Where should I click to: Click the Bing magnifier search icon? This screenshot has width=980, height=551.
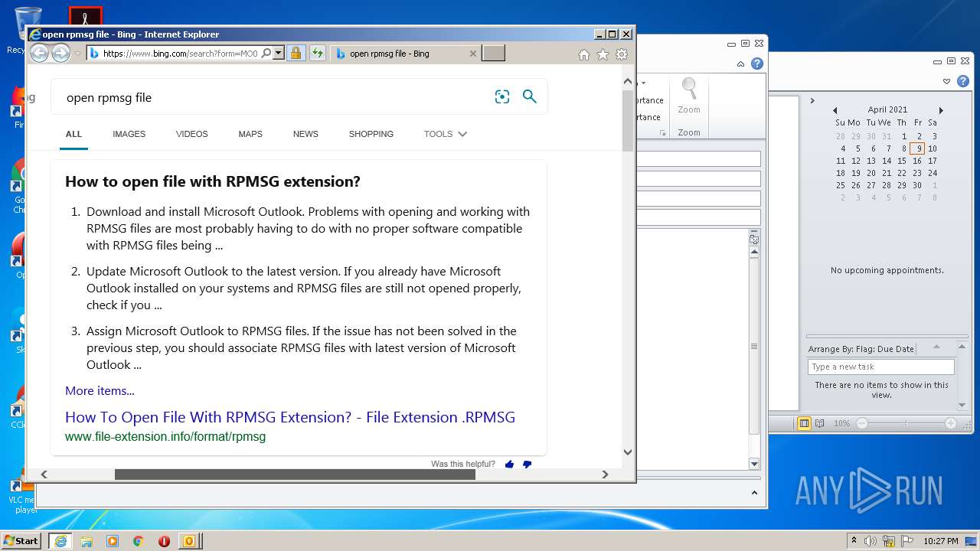click(x=530, y=96)
